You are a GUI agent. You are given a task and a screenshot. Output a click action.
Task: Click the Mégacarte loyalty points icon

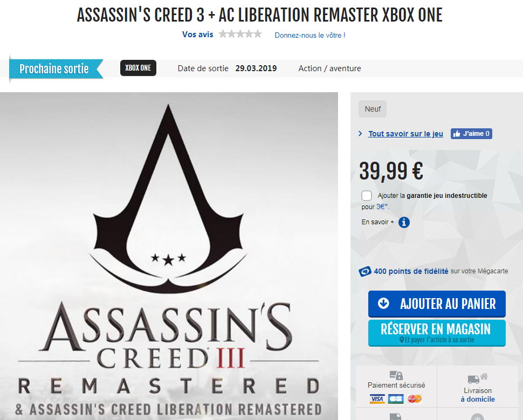(365, 272)
